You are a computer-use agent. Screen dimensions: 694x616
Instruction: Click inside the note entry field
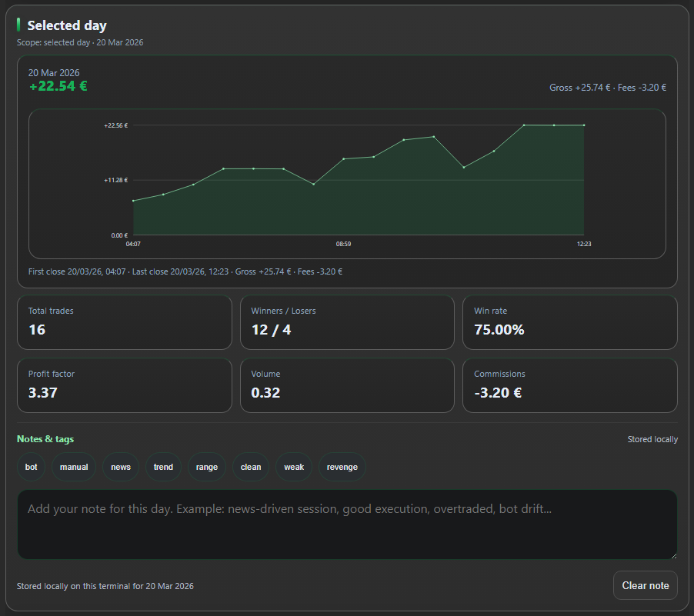(347, 523)
